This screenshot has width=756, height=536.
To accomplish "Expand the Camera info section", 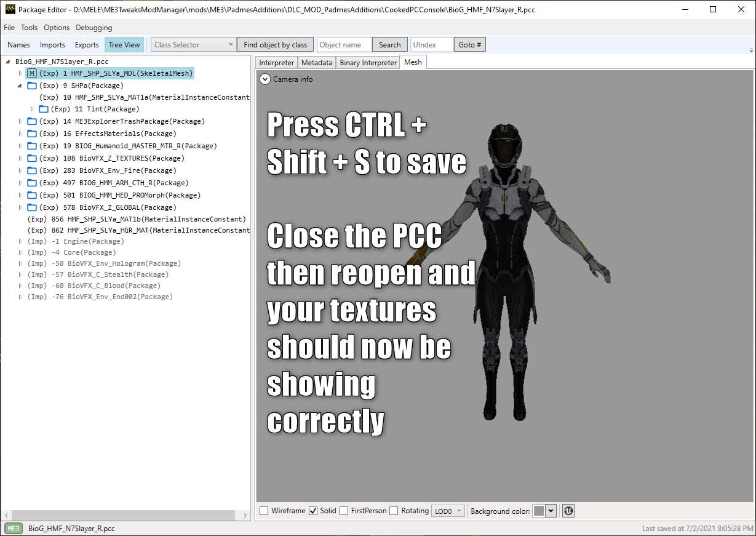I will [265, 79].
